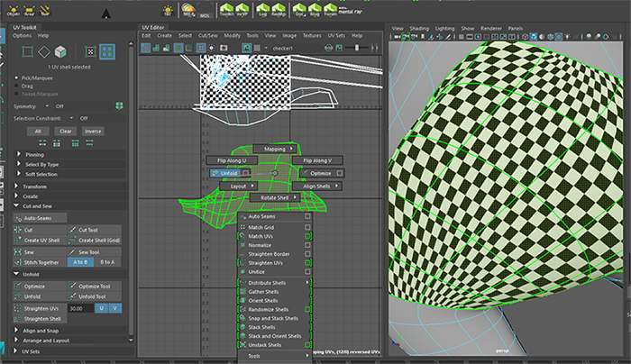
Task: Click the Cut Tool icon button
Action: [72, 230]
